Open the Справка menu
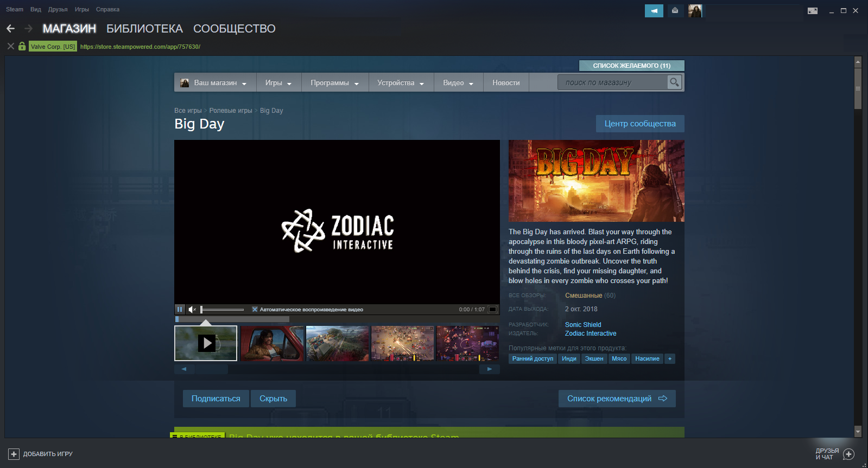 [107, 9]
